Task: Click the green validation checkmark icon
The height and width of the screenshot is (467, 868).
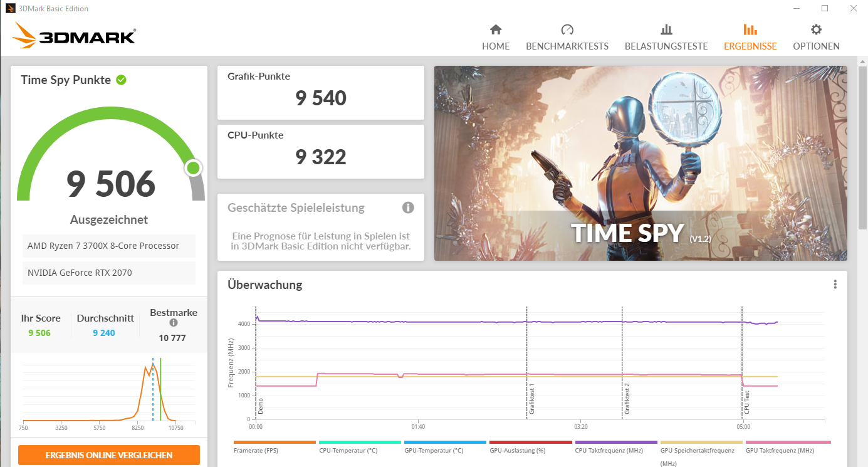Action: pyautogui.click(x=121, y=80)
